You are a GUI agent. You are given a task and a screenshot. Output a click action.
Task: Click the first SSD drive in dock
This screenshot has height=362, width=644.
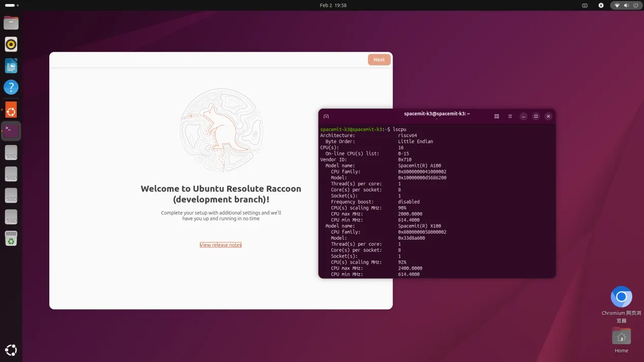[x=11, y=153]
